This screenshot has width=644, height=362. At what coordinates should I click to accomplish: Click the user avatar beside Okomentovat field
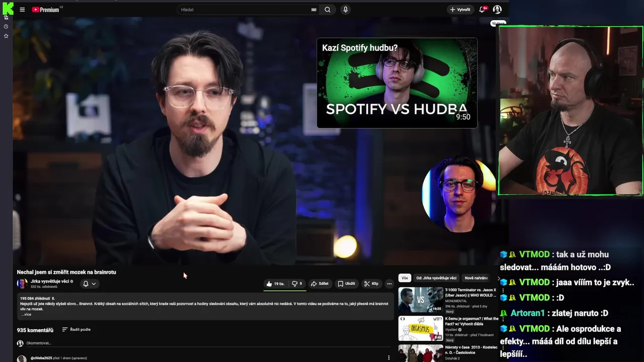click(20, 343)
